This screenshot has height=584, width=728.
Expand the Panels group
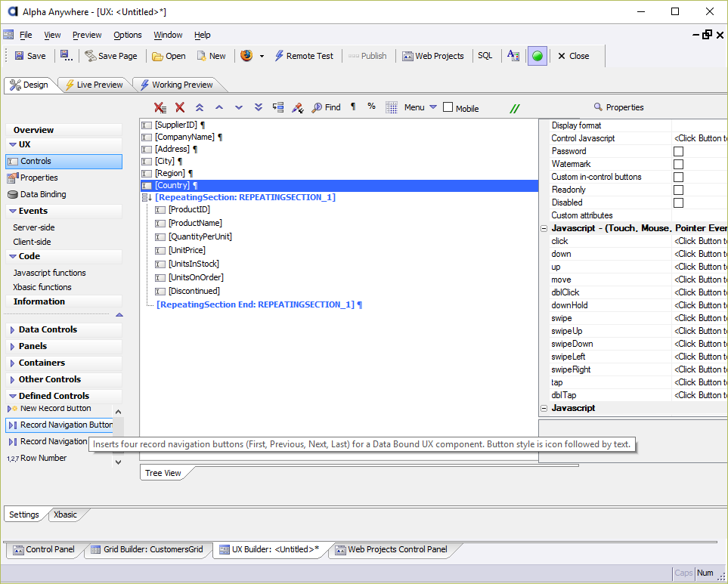13,347
